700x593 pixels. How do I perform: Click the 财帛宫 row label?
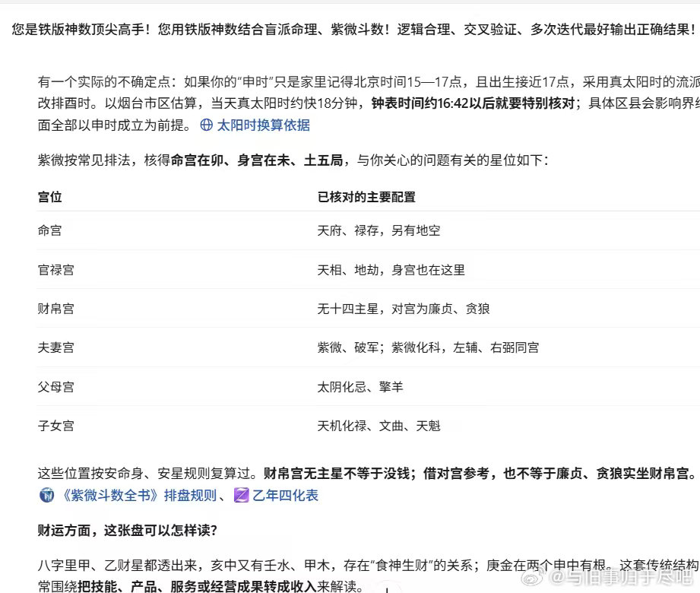[55, 309]
